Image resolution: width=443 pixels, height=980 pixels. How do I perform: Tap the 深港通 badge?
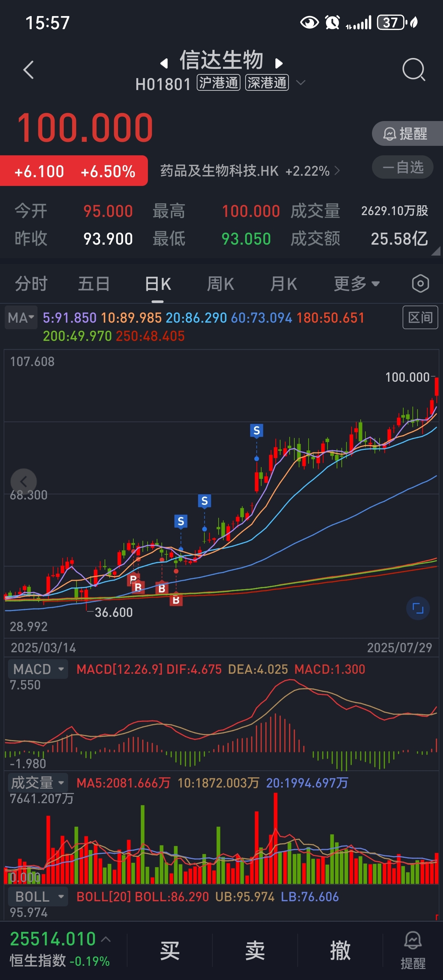pyautogui.click(x=267, y=82)
